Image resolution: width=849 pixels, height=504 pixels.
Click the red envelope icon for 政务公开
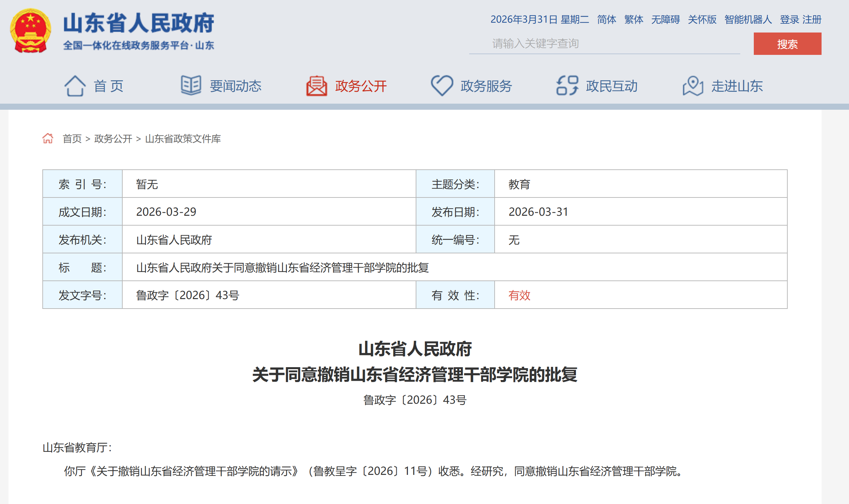click(x=316, y=86)
